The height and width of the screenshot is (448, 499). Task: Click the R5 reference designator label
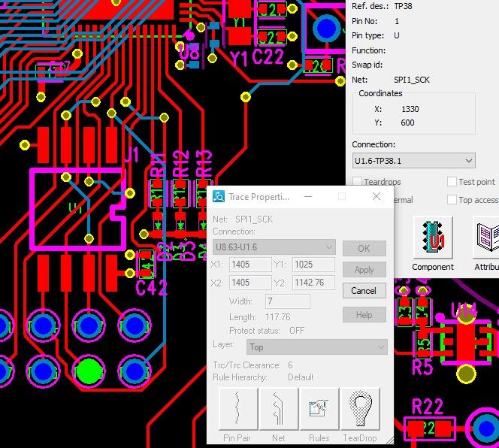click(x=422, y=368)
